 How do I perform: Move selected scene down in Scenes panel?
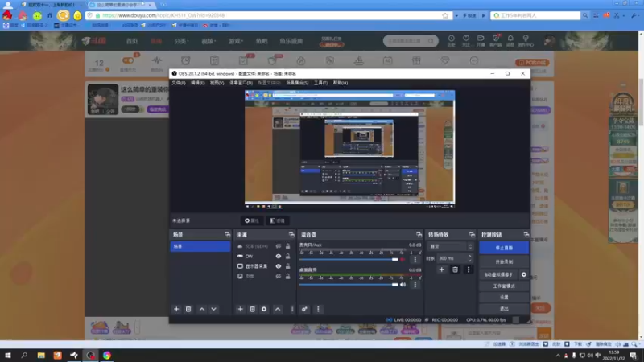(x=213, y=309)
